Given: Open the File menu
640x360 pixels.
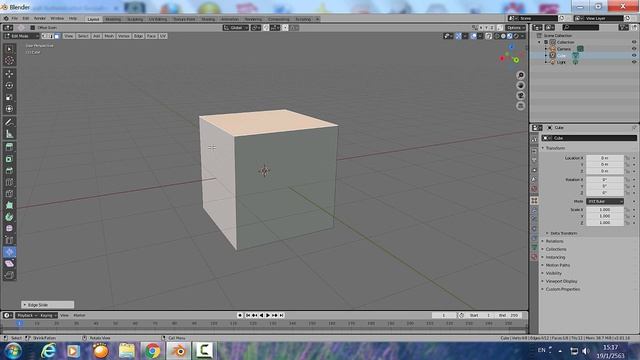Looking at the screenshot, I should (15, 19).
